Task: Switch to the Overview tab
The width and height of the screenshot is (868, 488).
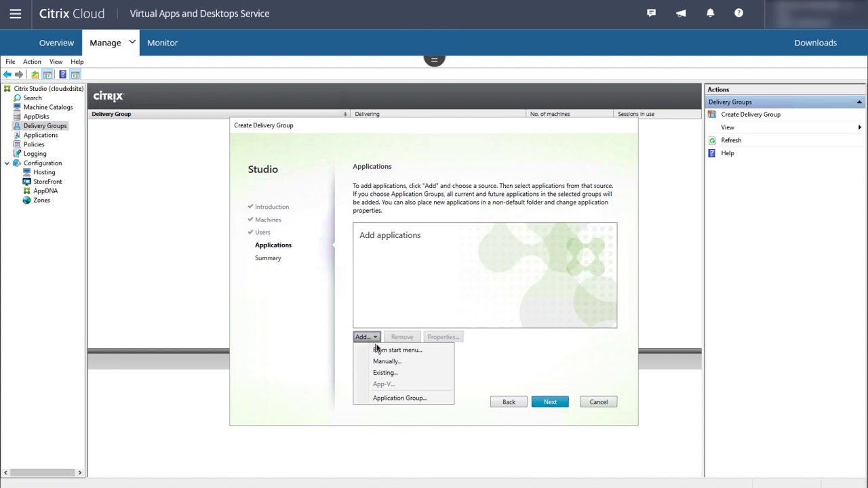Action: [56, 43]
